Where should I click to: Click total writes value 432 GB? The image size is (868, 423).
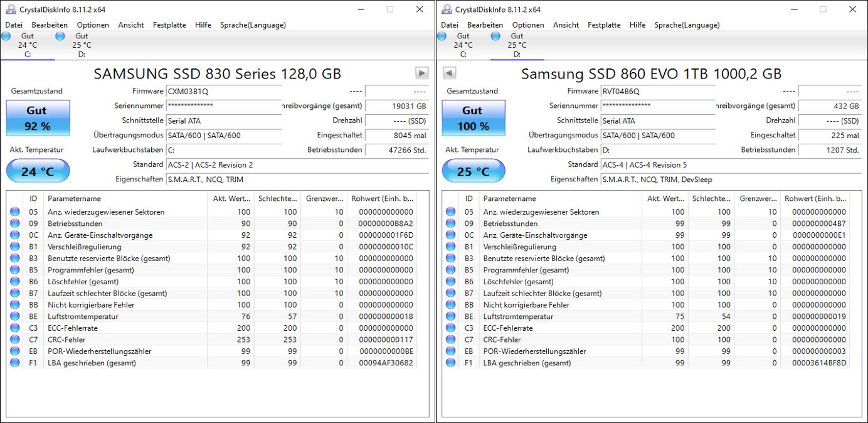tap(830, 107)
